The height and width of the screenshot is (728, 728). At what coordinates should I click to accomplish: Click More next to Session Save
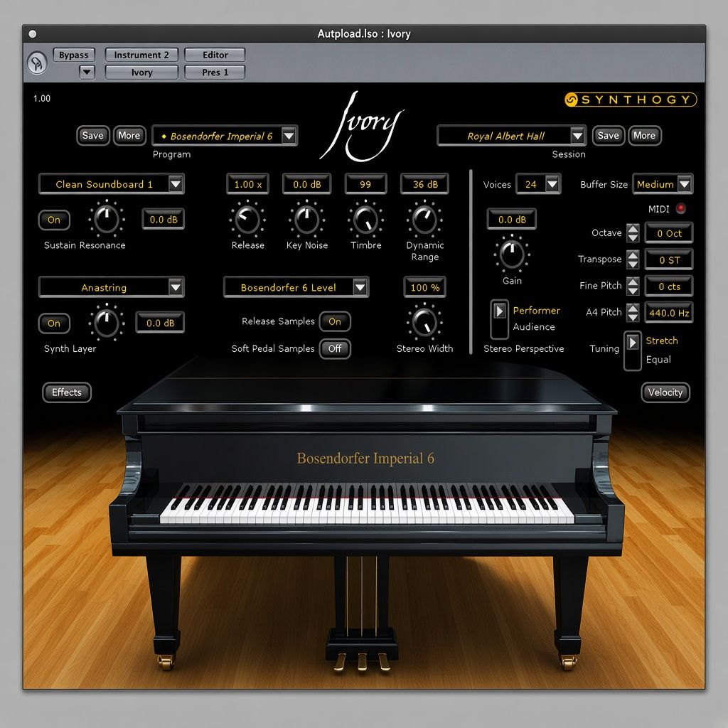(x=644, y=136)
